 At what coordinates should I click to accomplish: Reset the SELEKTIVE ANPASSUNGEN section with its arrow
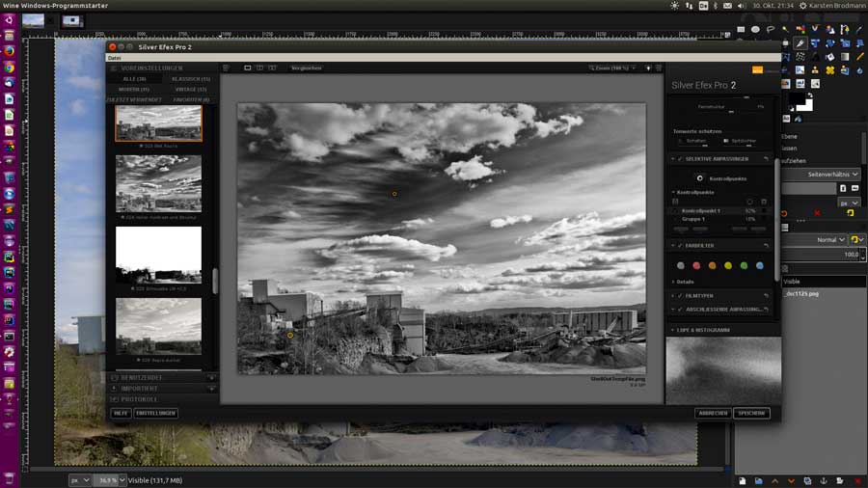point(766,159)
